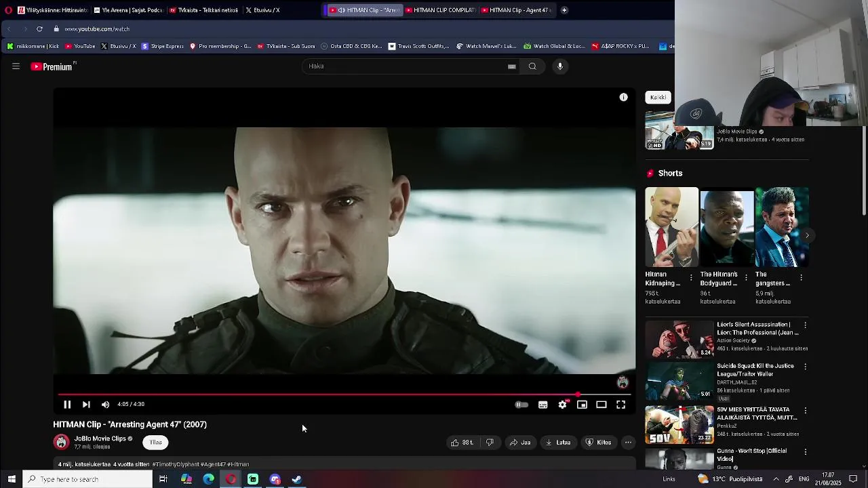Switch to theater mode
Screen dimensions: 868x488
click(x=601, y=405)
